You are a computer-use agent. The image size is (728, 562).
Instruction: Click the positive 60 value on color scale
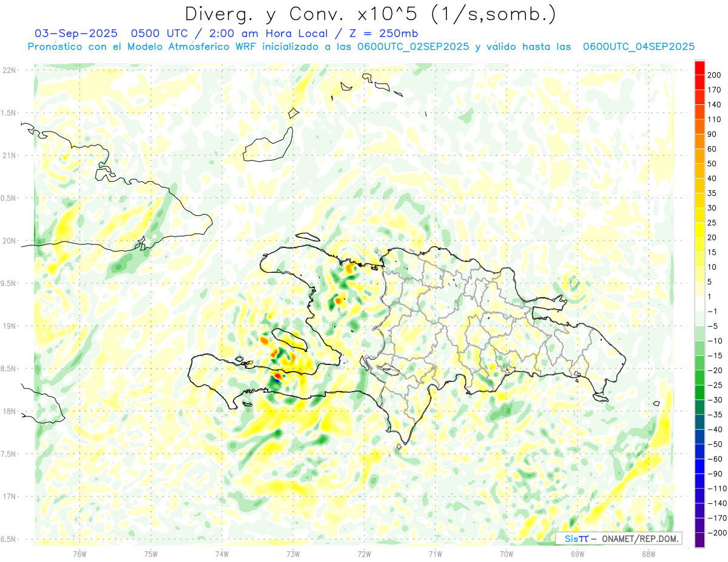pyautogui.click(x=713, y=149)
